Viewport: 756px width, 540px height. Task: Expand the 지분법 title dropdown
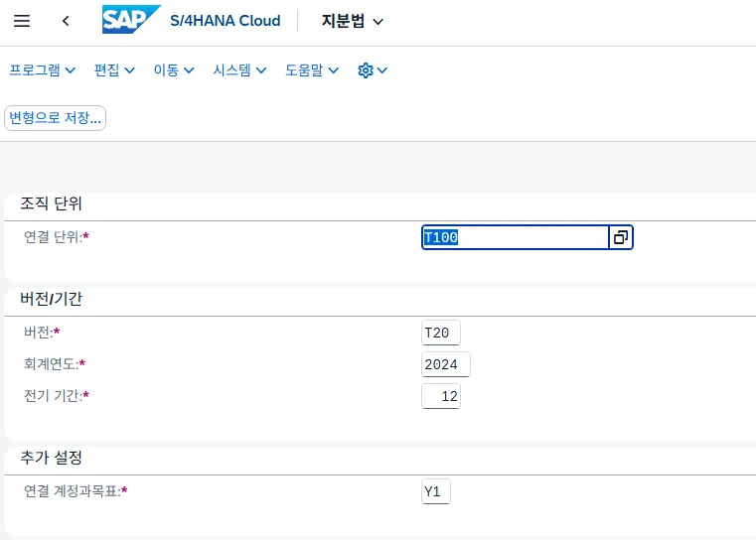[352, 21]
